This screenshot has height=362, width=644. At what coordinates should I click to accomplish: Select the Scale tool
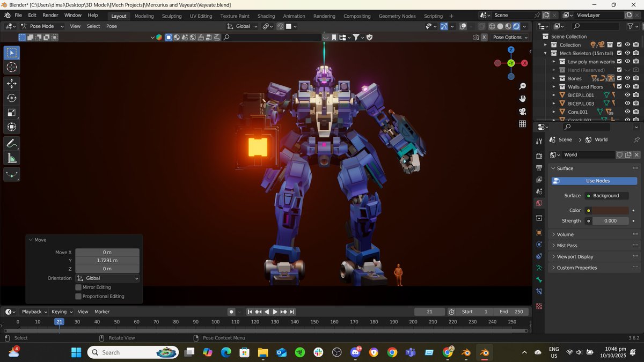(12, 113)
